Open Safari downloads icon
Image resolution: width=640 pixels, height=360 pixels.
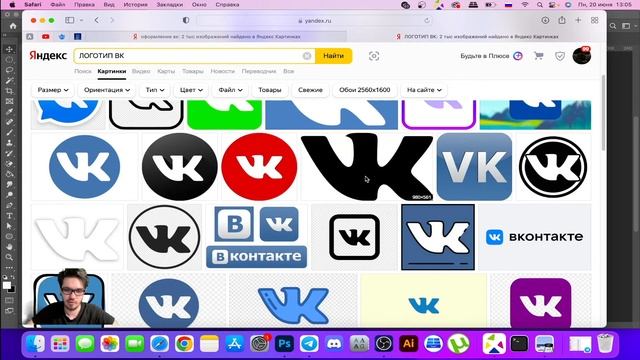pos(545,20)
